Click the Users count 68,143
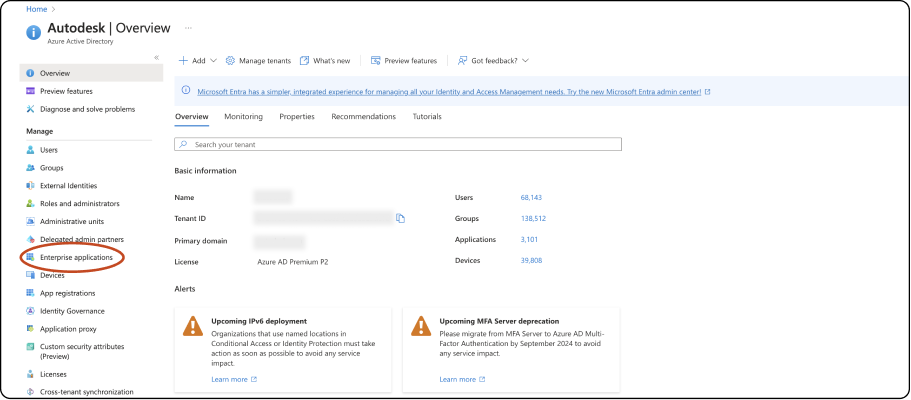 (531, 198)
